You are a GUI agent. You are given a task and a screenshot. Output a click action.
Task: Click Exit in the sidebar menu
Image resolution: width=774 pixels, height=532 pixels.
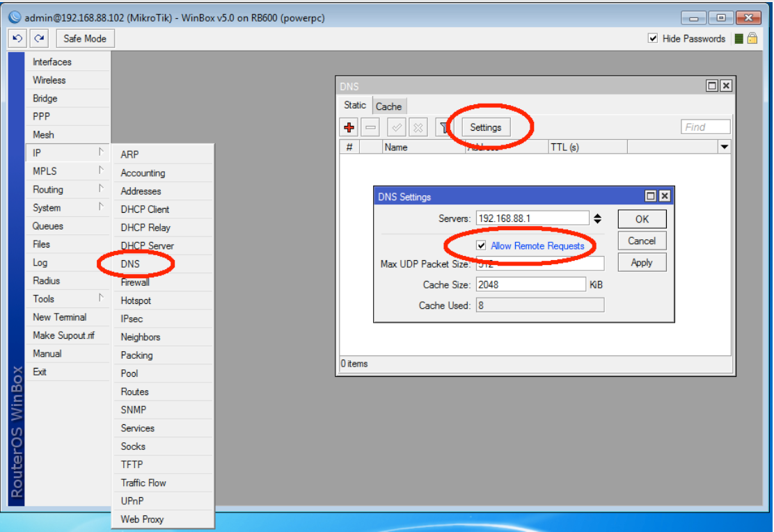[68, 372]
